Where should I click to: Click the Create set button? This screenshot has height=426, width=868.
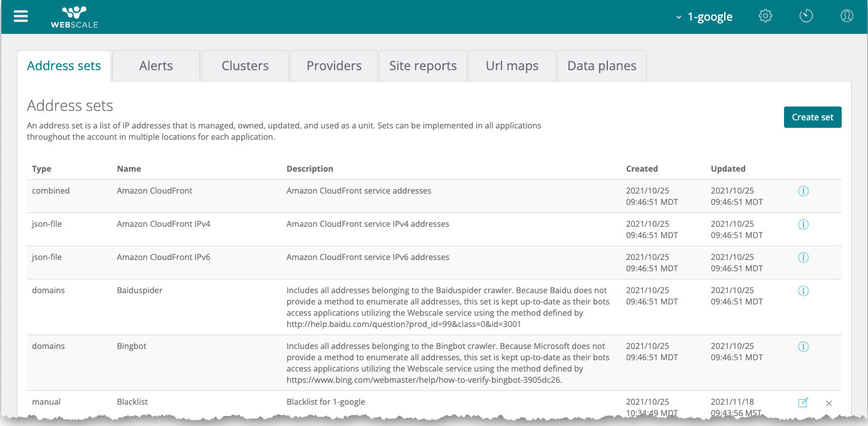(812, 117)
